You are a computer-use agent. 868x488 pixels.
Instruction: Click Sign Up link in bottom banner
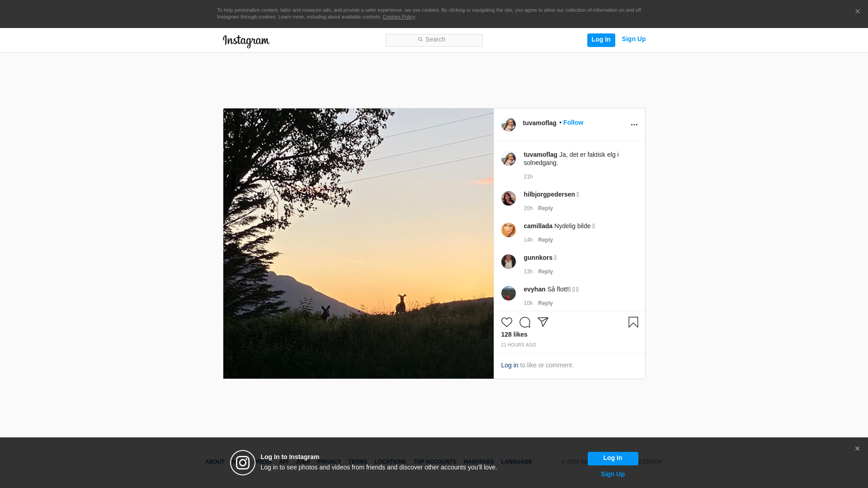613,474
